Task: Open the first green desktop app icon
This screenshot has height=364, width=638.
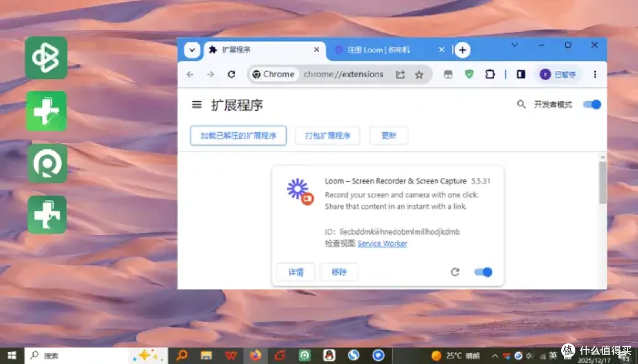Action: (46, 58)
